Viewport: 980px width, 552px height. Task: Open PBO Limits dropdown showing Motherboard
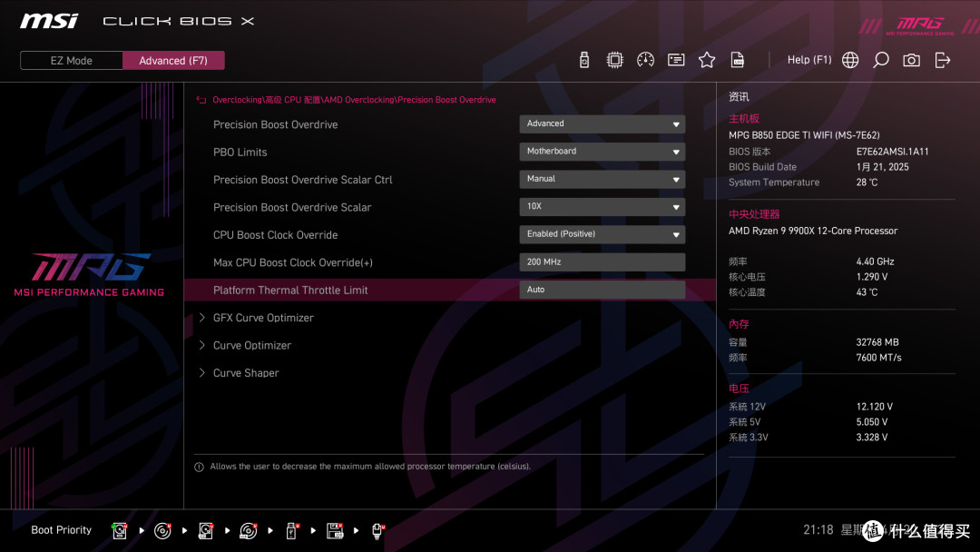(602, 152)
